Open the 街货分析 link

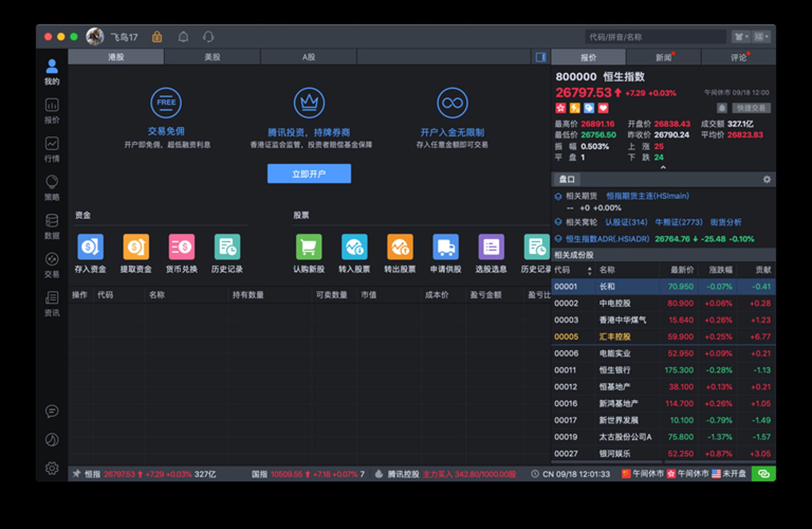pos(726,222)
